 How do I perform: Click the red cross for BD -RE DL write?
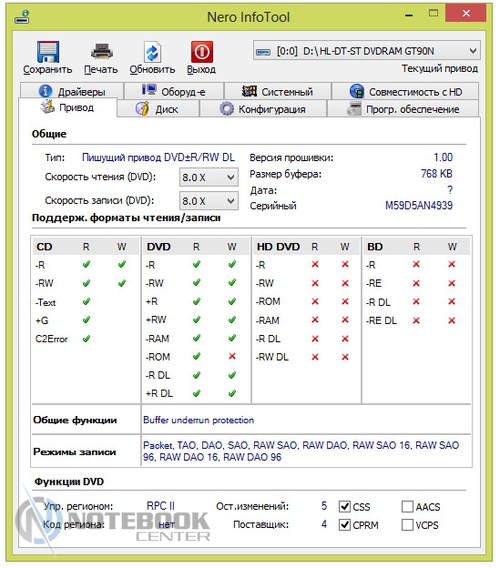click(451, 320)
